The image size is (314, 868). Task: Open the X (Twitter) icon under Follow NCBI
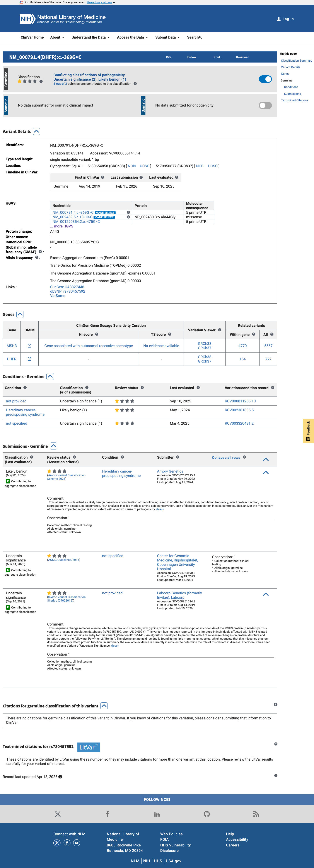coord(58,814)
